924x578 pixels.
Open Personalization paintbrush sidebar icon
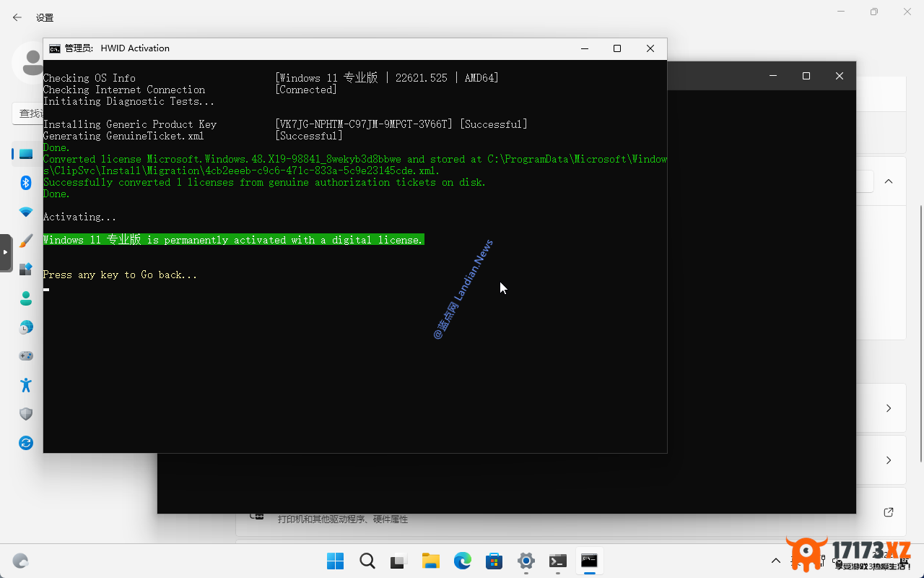tap(26, 241)
